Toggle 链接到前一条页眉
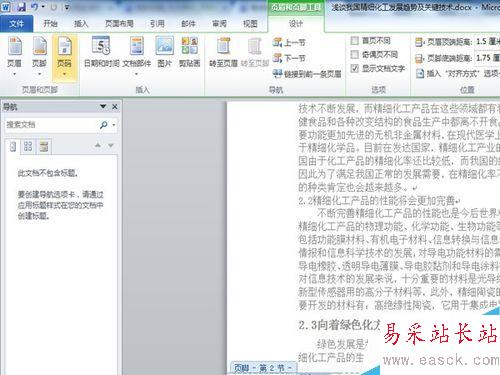 point(307,74)
